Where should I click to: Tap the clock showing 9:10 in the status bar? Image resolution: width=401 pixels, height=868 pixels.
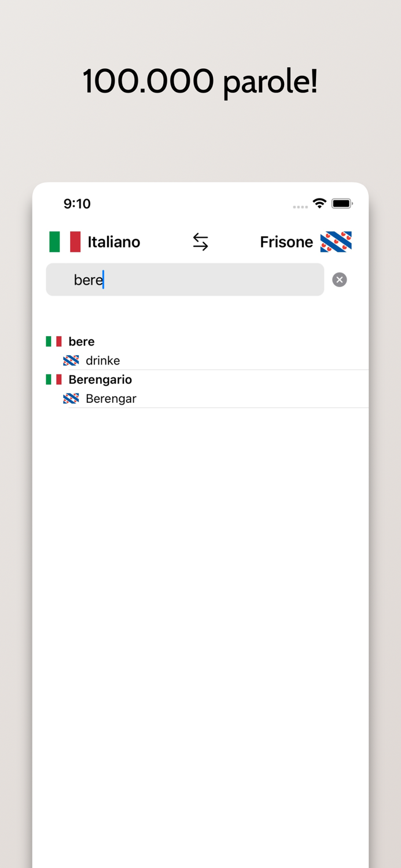[x=77, y=204]
